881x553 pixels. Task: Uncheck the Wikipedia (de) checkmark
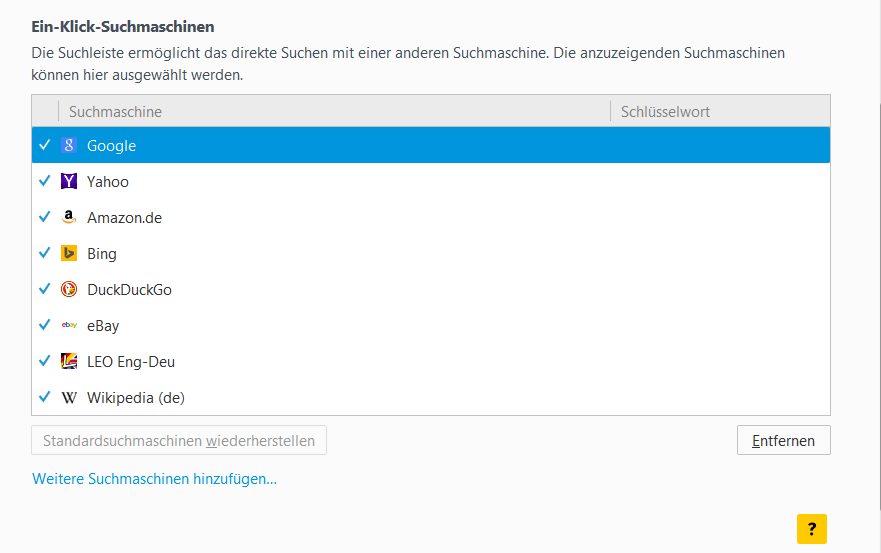point(44,398)
